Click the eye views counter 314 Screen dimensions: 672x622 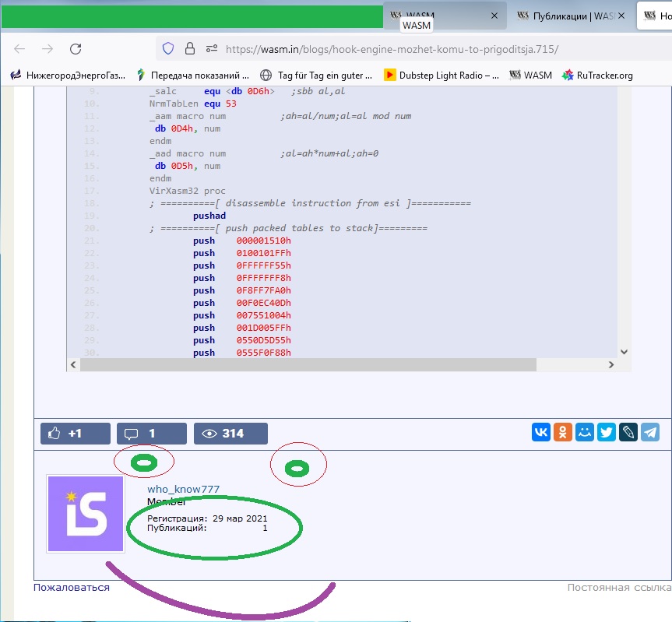point(230,434)
